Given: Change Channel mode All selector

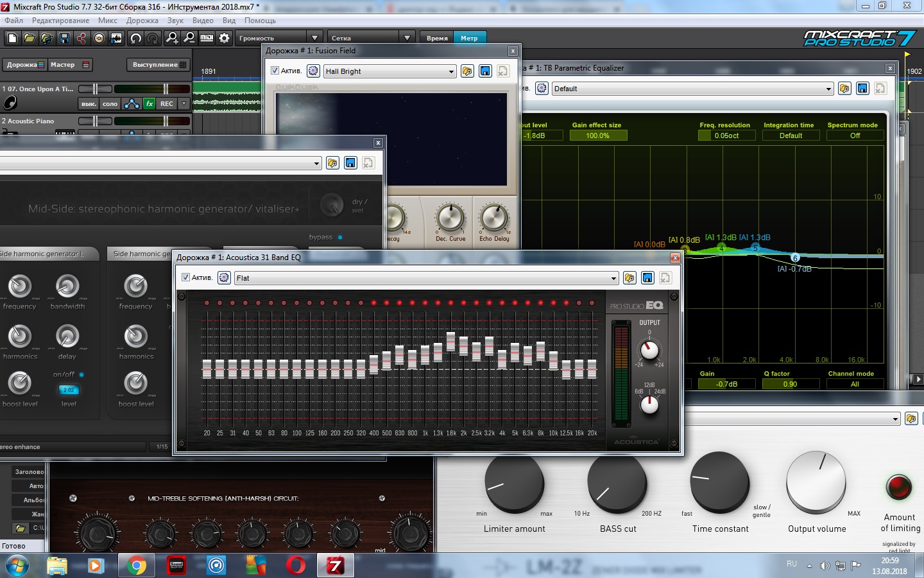Looking at the screenshot, I should point(855,384).
